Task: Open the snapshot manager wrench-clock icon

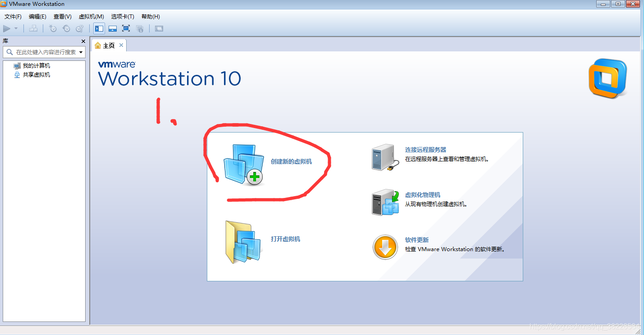Action: click(80, 28)
